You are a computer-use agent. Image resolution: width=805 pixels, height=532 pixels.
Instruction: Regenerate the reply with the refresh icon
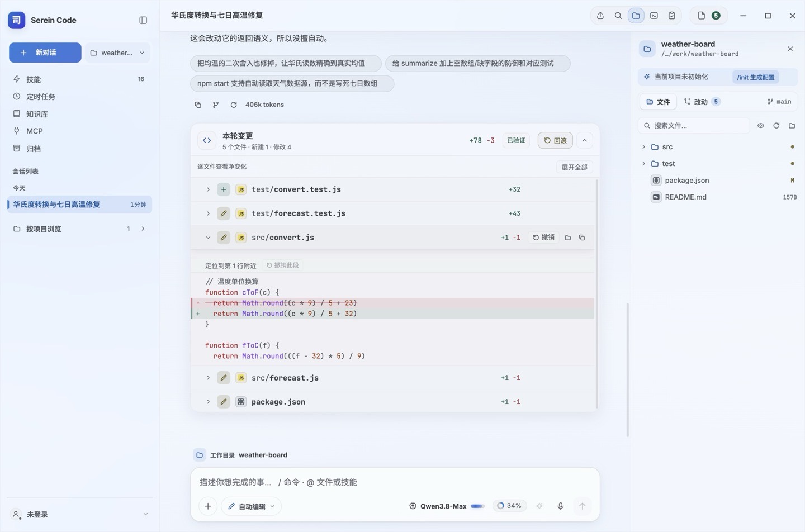(234, 104)
